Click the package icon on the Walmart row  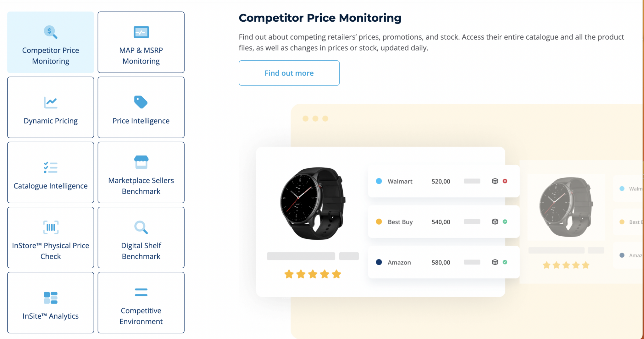(x=495, y=181)
